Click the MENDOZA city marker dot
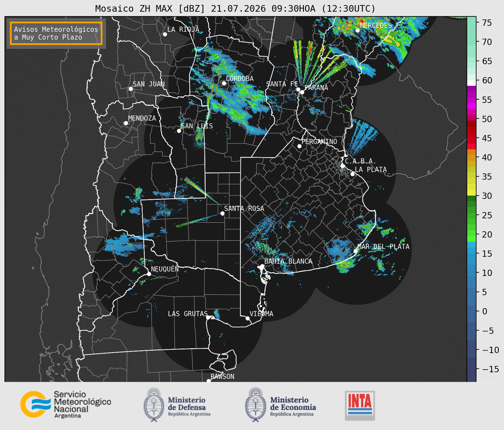The image size is (504, 430). click(126, 123)
